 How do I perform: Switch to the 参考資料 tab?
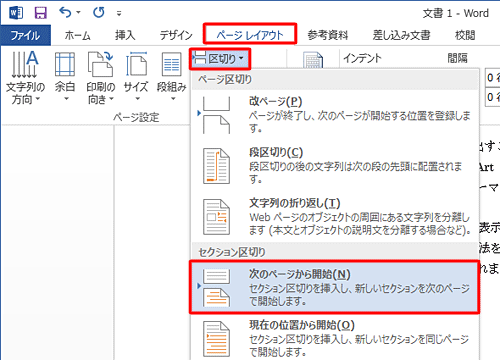(328, 35)
